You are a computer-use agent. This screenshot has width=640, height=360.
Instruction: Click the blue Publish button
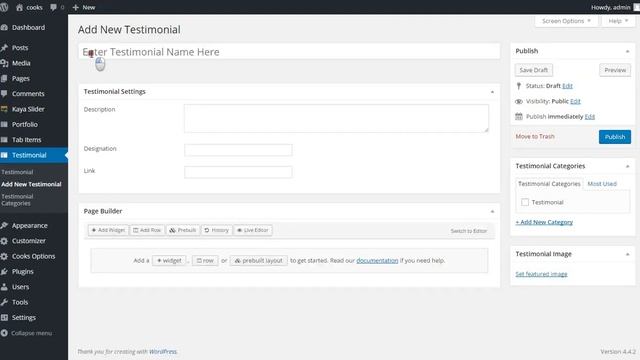coord(615,137)
